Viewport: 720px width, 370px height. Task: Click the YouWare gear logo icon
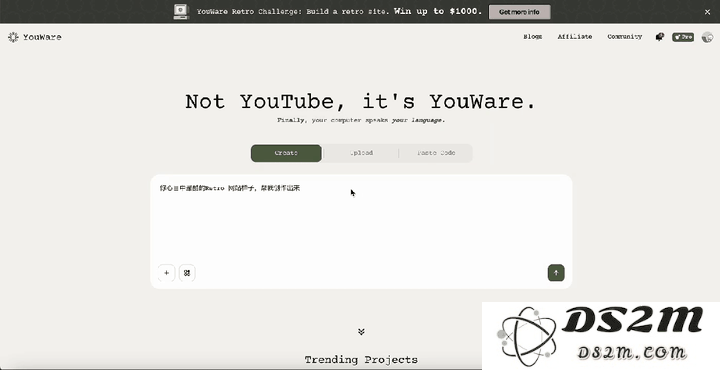pyautogui.click(x=13, y=37)
